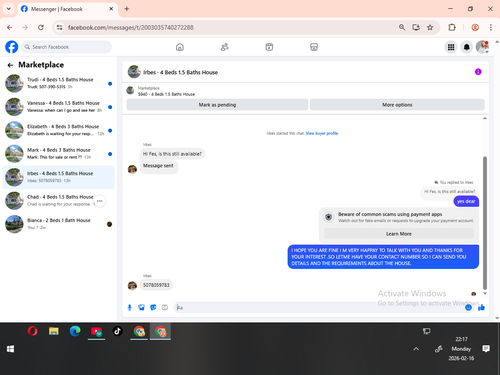This screenshot has height=375, width=500.
Task: Launch Microsoft Edge from taskbar
Action: [x=75, y=331]
